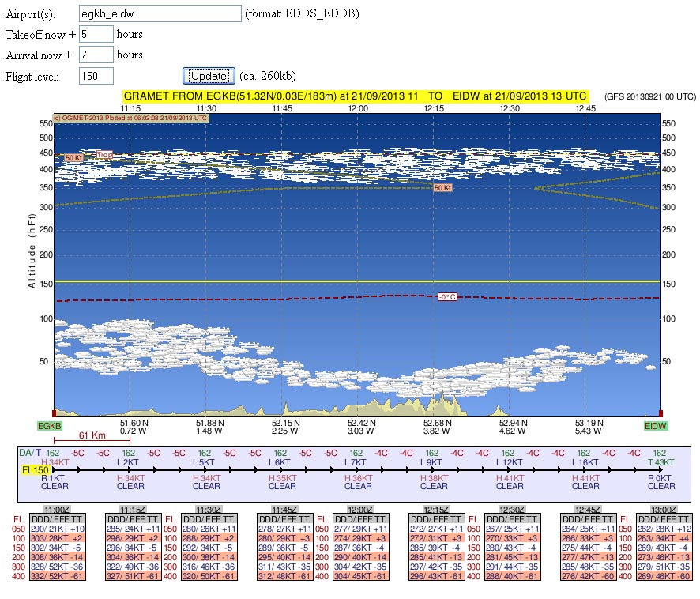
Task: Click the "R 1KT" value near EGKB
Action: pyautogui.click(x=53, y=478)
